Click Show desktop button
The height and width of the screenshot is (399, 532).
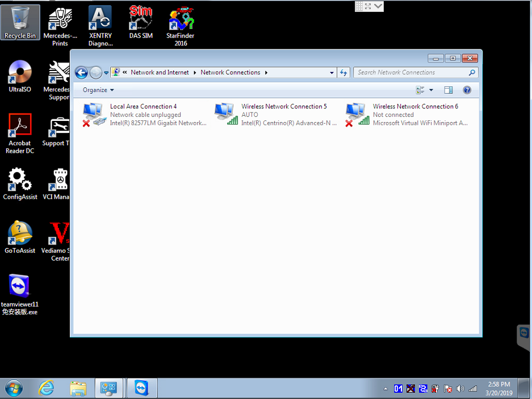525,388
